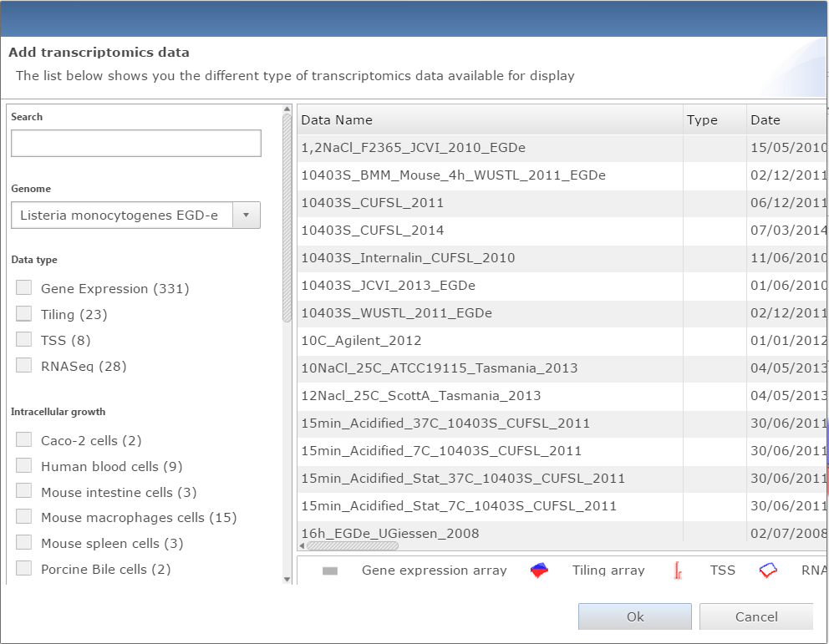The height and width of the screenshot is (644, 829).
Task: Open the Genome dropdown arrow
Action: click(246, 215)
